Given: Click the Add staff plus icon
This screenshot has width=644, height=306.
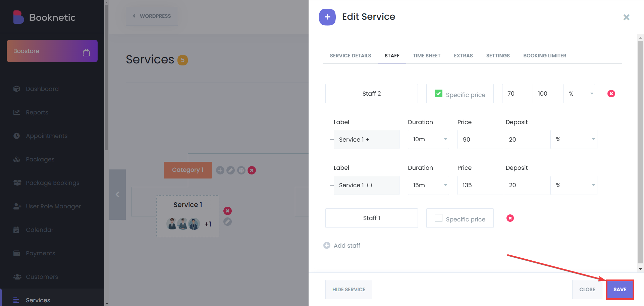Looking at the screenshot, I should point(327,246).
